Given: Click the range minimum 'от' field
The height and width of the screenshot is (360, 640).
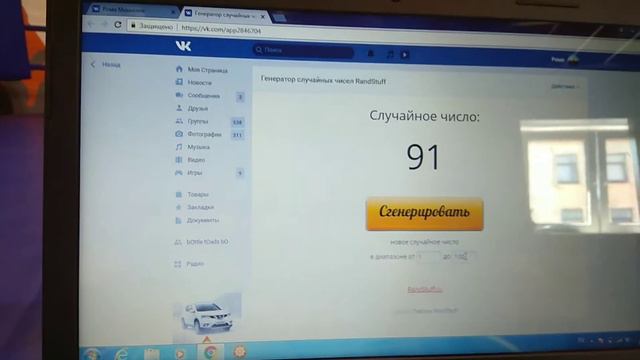Looking at the screenshot, I should 428,257.
